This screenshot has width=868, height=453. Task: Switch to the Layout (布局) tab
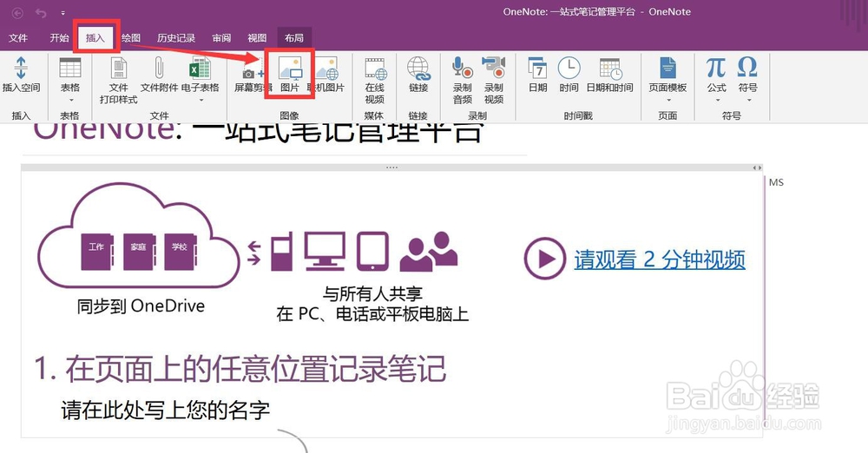coord(294,37)
